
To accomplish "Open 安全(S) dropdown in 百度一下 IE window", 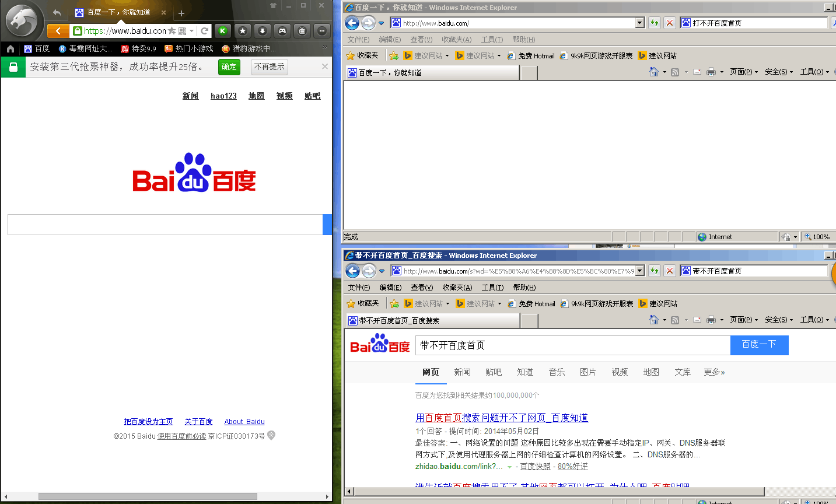I will click(779, 72).
